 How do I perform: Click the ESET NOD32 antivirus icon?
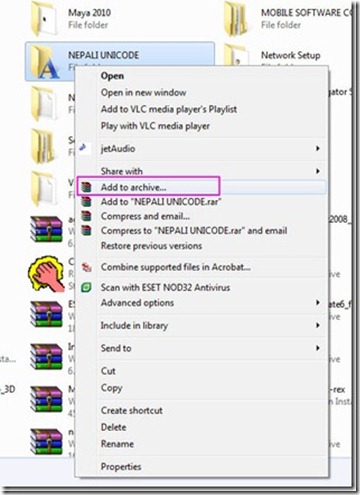point(86,287)
